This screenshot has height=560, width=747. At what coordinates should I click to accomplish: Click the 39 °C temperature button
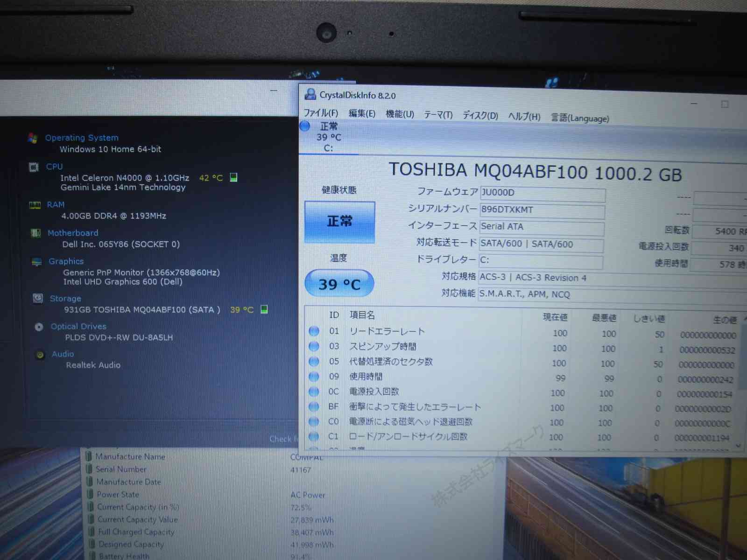click(x=339, y=284)
